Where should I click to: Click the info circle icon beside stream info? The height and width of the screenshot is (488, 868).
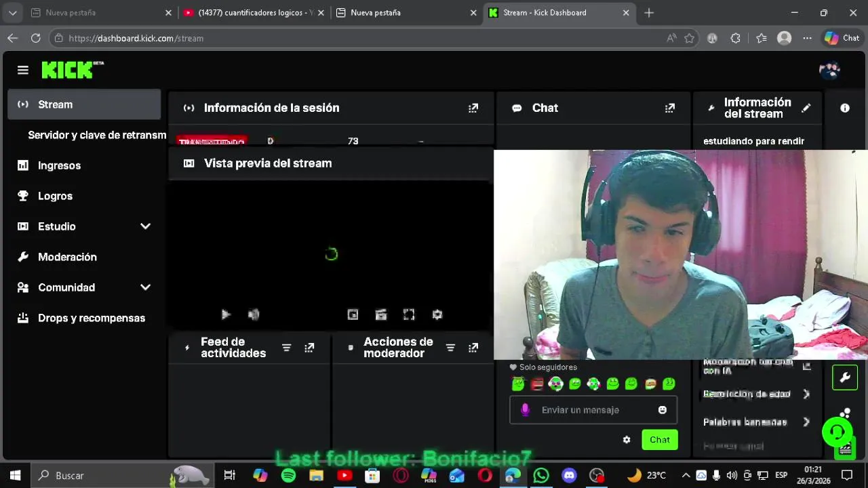(x=845, y=108)
